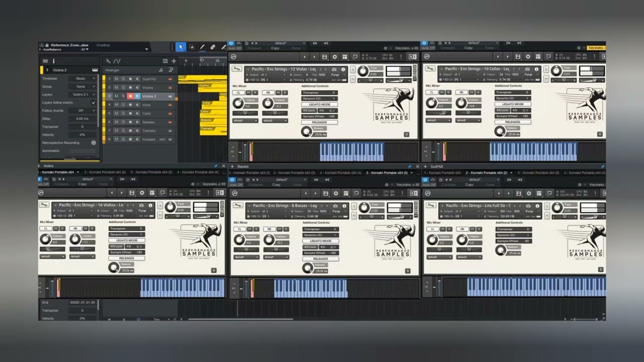Select tab 5 Kontakt Portable in Basses window

[x=387, y=173]
